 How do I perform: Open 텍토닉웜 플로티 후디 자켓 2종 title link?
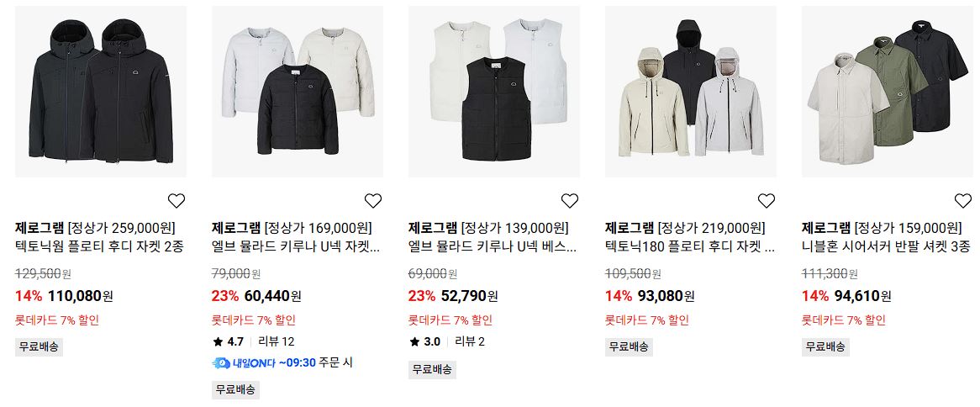(98, 247)
